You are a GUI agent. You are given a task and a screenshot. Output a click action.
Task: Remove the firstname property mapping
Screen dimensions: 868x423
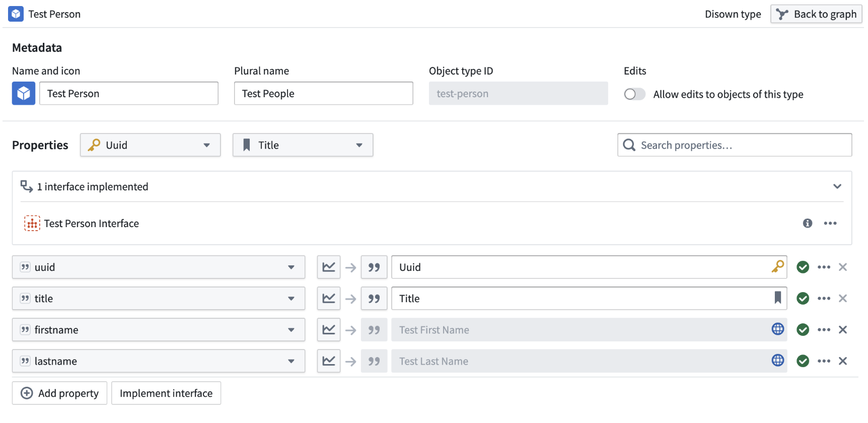pos(843,329)
